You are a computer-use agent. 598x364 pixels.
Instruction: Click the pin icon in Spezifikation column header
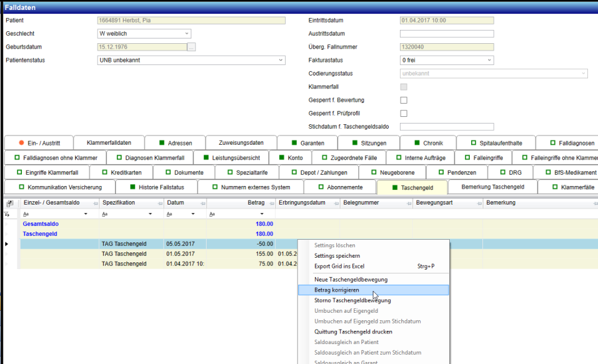tap(159, 203)
